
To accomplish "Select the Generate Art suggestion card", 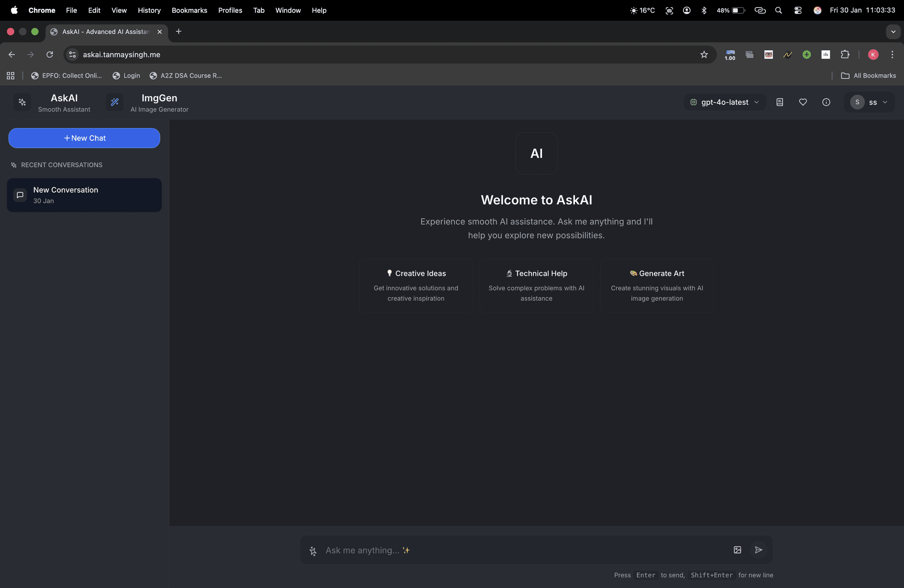I will (x=657, y=285).
